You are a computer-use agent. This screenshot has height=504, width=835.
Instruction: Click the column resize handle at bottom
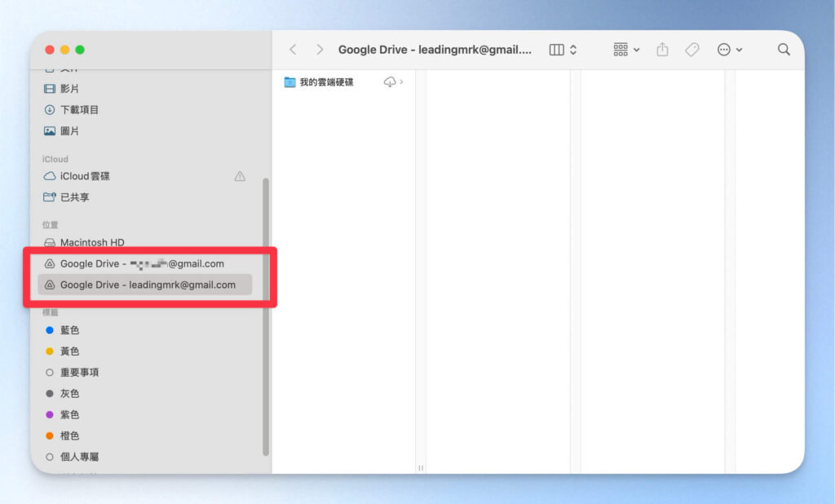coord(421,468)
